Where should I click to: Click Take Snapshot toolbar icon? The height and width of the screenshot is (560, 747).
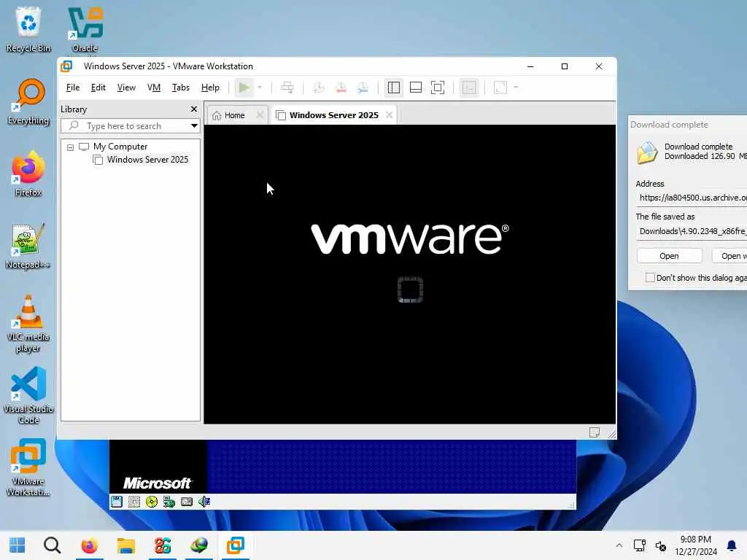[x=318, y=87]
